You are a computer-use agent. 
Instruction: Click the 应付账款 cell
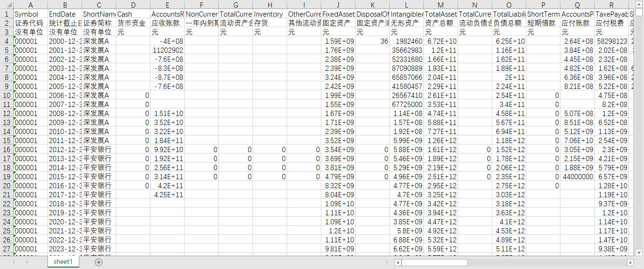pyautogui.click(x=577, y=23)
